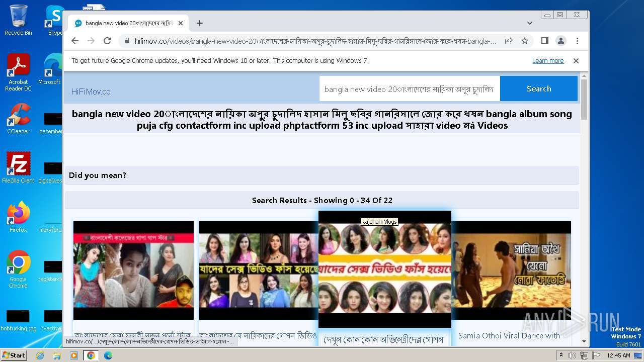Follow the 'Learn more' link
The height and width of the screenshot is (362, 644).
point(548,61)
